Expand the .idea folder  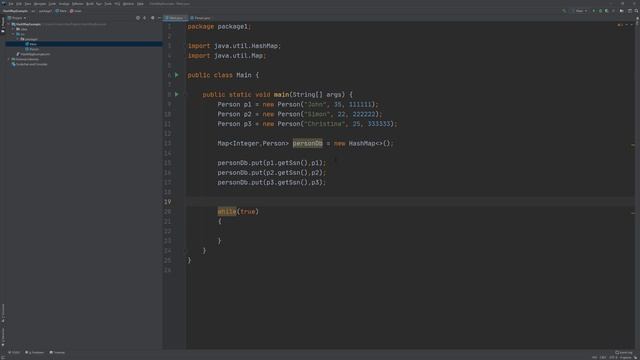pos(13,29)
